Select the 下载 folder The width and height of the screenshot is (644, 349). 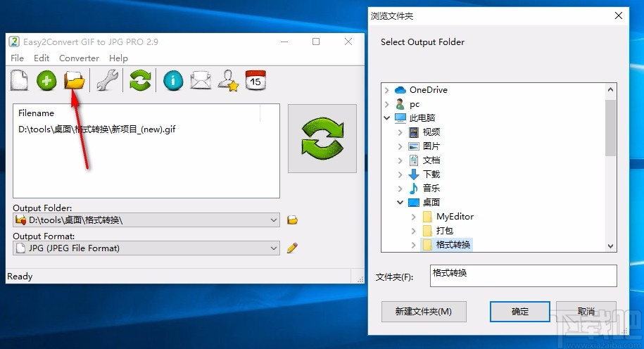(431, 174)
